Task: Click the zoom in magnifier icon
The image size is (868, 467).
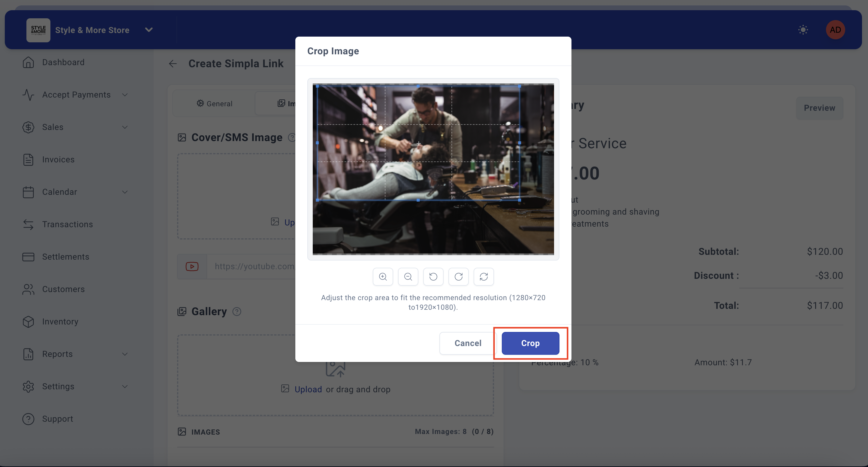Action: tap(383, 277)
